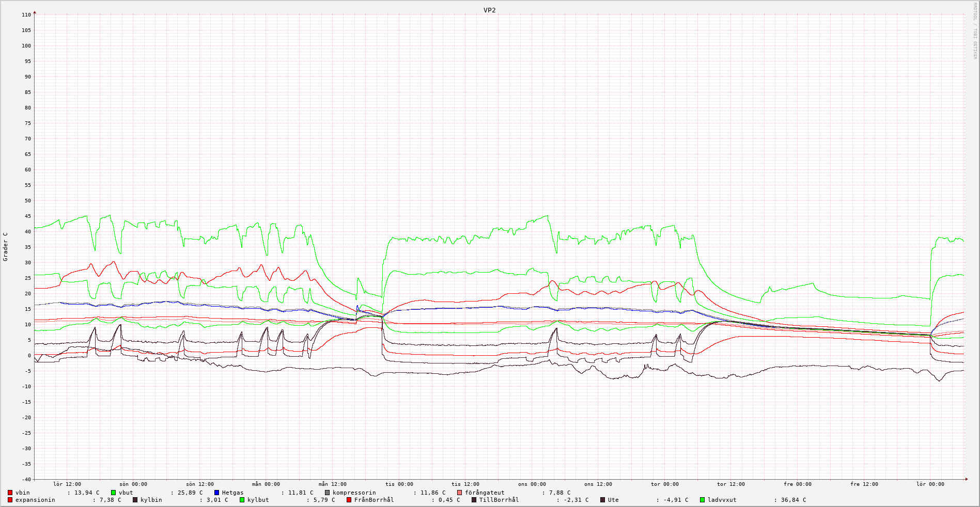Screen dimensions: 980x507
Task: Click the pink förångateut legend swatch
Action: tap(460, 493)
